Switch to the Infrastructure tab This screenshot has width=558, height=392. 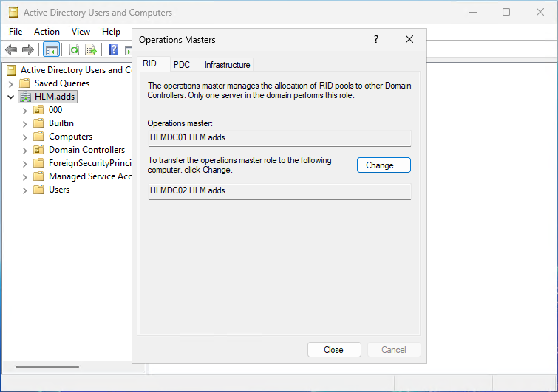[x=227, y=65]
